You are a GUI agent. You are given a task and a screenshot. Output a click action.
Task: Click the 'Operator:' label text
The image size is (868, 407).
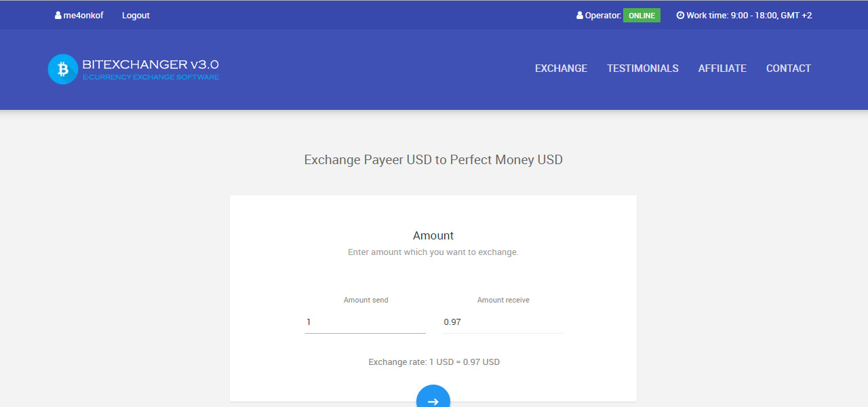click(x=603, y=15)
